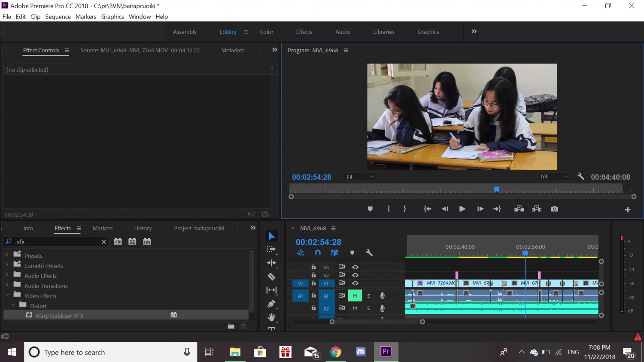Viewport: 644px width, 362px height.
Task: Open the Sequence menu
Action: point(58,17)
